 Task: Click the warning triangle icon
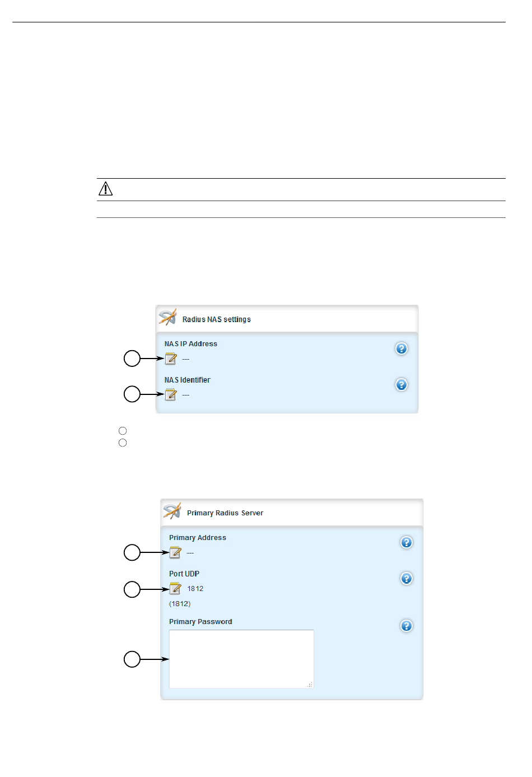point(105,189)
